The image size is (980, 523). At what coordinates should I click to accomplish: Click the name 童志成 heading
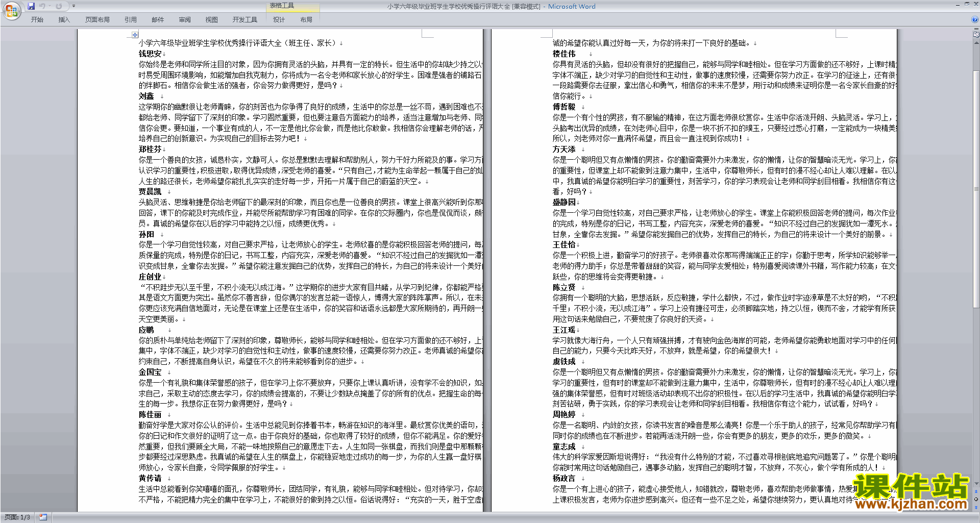click(x=564, y=446)
